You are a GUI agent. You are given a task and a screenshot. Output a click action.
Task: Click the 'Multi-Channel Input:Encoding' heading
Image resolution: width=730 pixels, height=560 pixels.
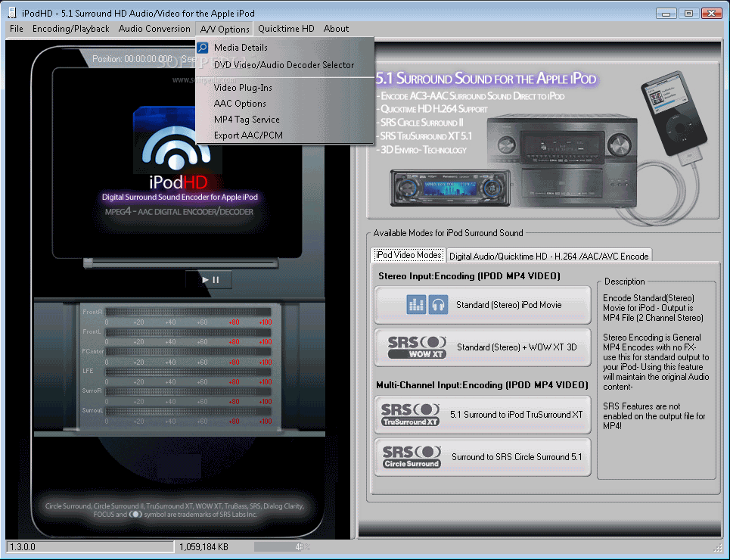tap(483, 385)
